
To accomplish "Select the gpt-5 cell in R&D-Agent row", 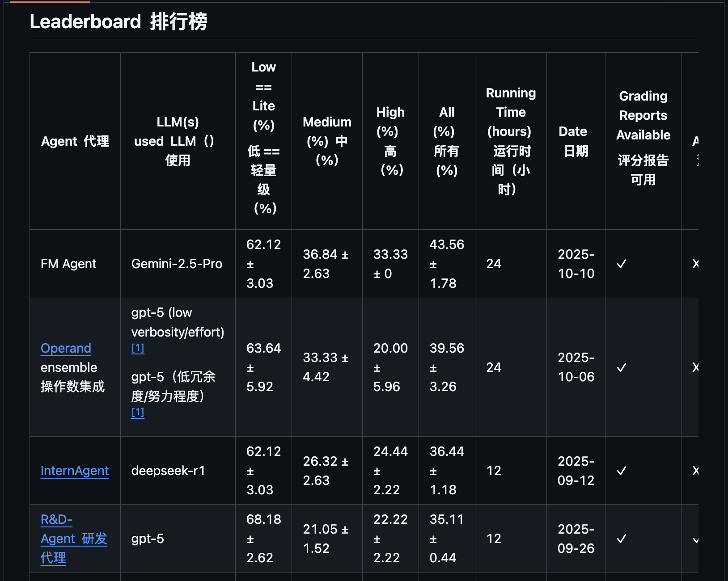I will pyautogui.click(x=178, y=539).
